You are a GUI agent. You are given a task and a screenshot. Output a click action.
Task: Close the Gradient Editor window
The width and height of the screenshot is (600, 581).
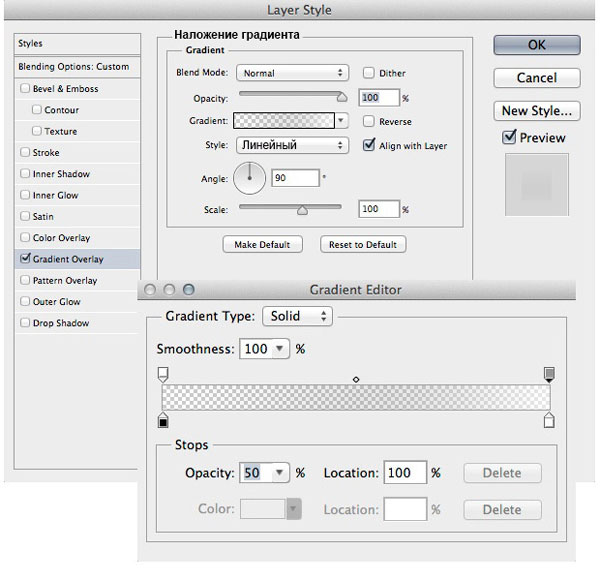click(x=150, y=290)
